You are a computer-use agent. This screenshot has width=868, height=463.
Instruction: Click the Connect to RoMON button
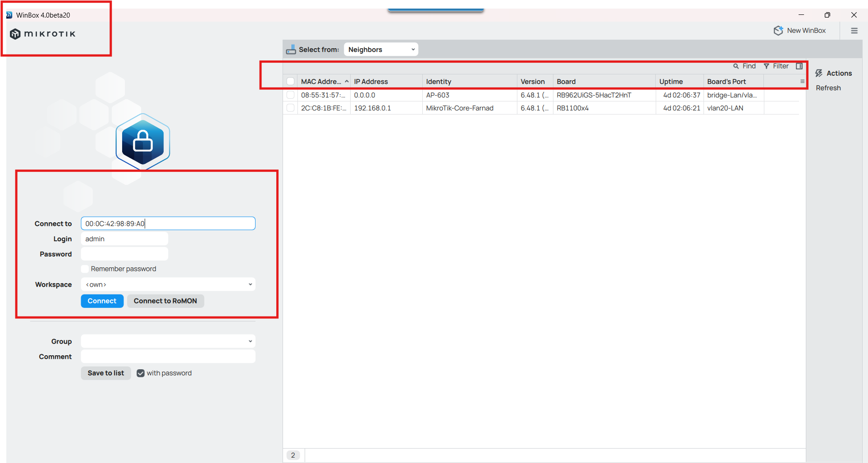(x=165, y=301)
